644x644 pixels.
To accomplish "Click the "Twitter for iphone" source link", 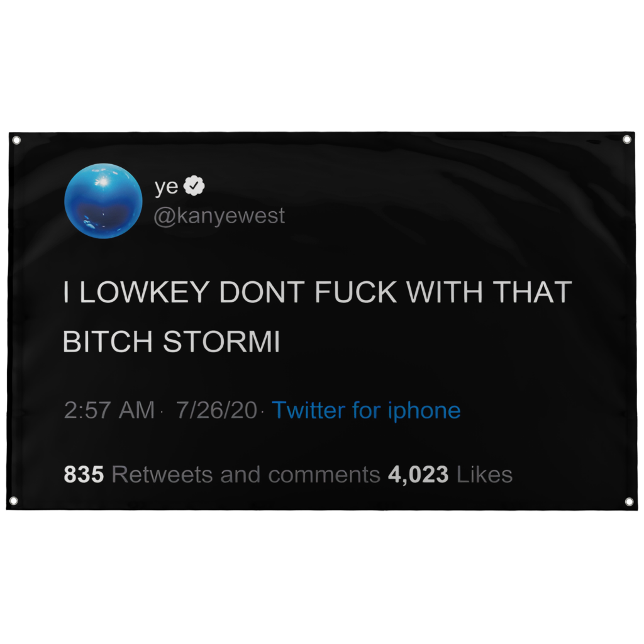I will click(x=367, y=410).
